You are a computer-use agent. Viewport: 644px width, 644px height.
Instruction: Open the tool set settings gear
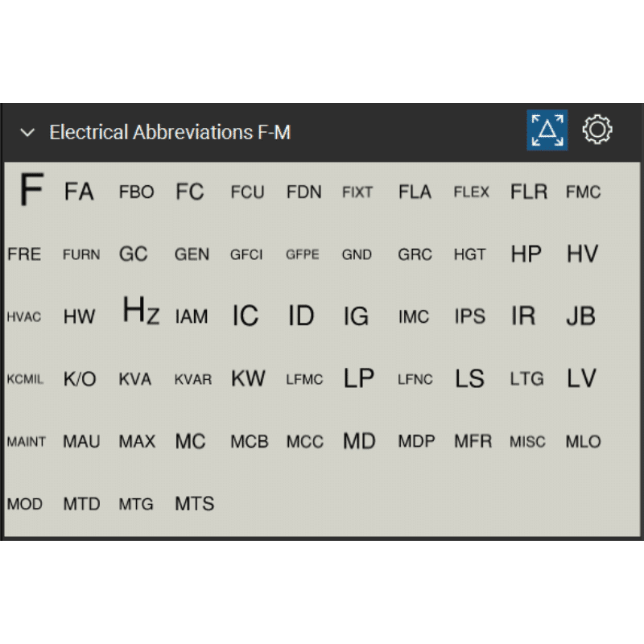[x=597, y=130]
